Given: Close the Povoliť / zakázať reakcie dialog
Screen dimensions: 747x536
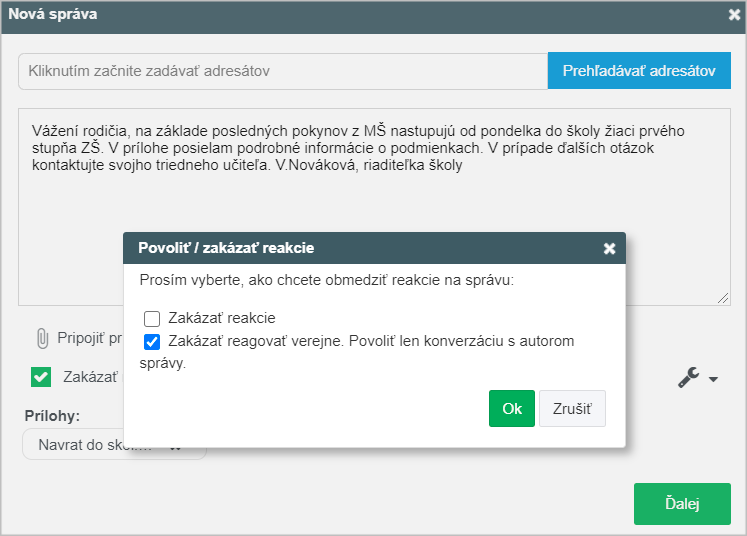Looking at the screenshot, I should [609, 248].
